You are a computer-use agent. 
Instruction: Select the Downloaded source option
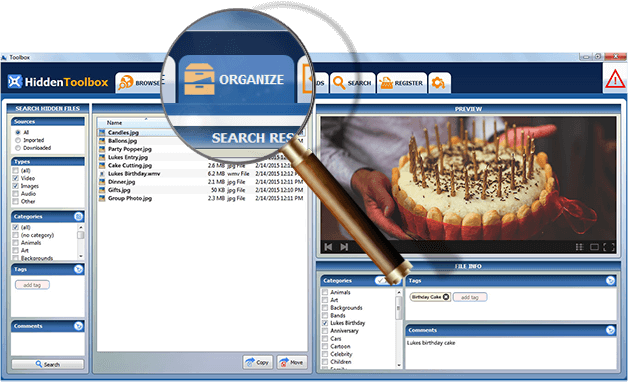[18, 148]
